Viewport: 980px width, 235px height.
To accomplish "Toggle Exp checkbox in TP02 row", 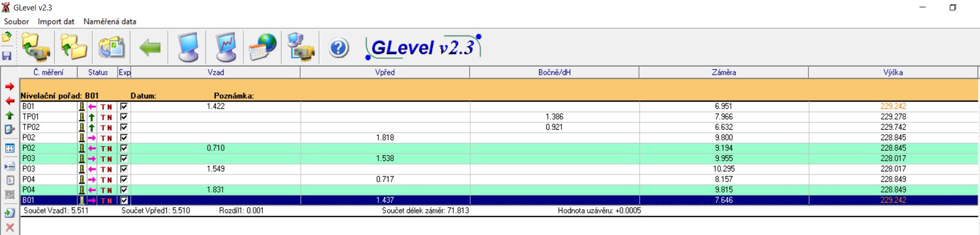I will (124, 127).
